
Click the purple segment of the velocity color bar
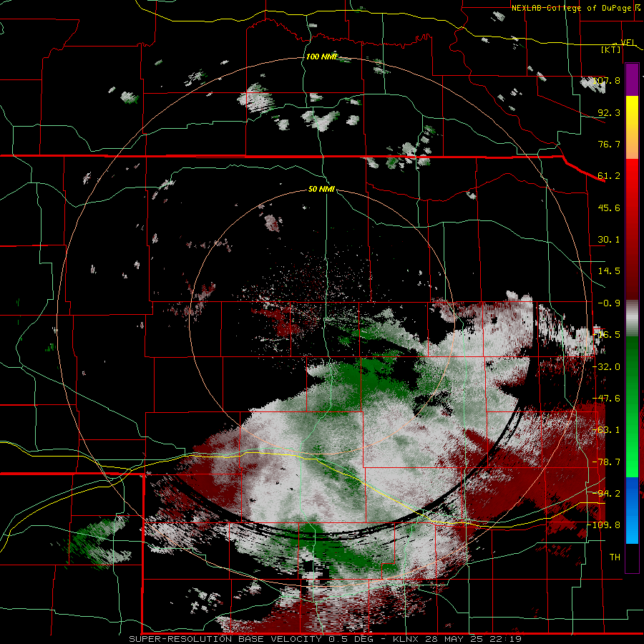[x=632, y=79]
